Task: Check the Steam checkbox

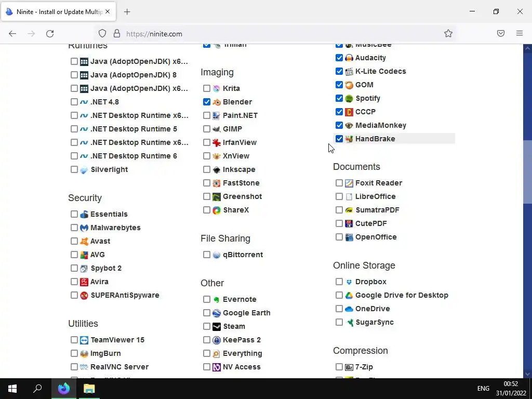Action: (207, 326)
